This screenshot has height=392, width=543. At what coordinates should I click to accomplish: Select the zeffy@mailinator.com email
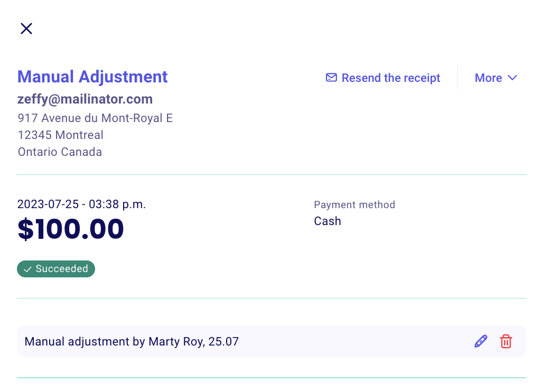tap(85, 99)
